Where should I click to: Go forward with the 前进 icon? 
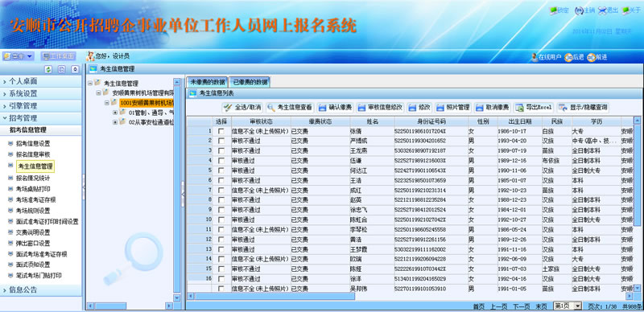pos(592,57)
